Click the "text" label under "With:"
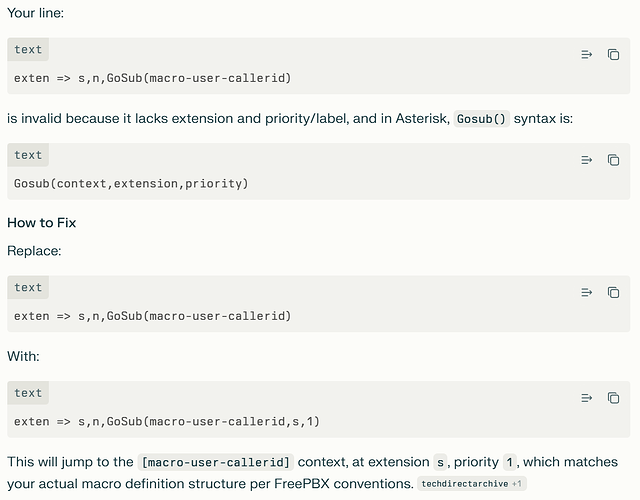640x500 pixels. (x=28, y=393)
